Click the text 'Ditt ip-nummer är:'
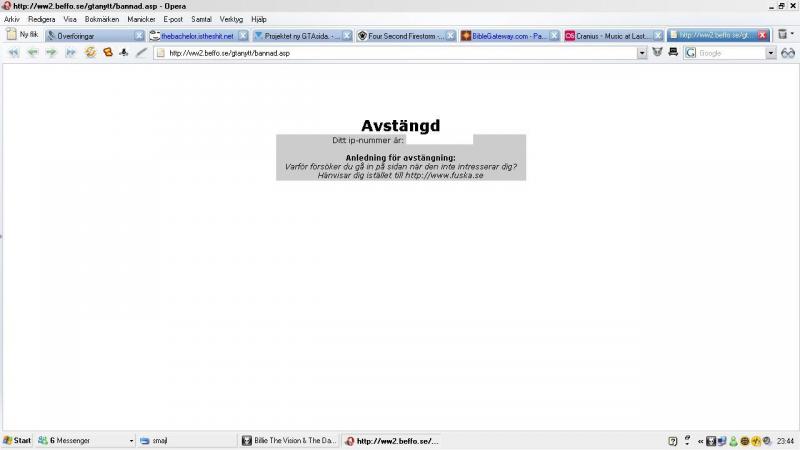This screenshot has width=800, height=450. pyautogui.click(x=367, y=140)
